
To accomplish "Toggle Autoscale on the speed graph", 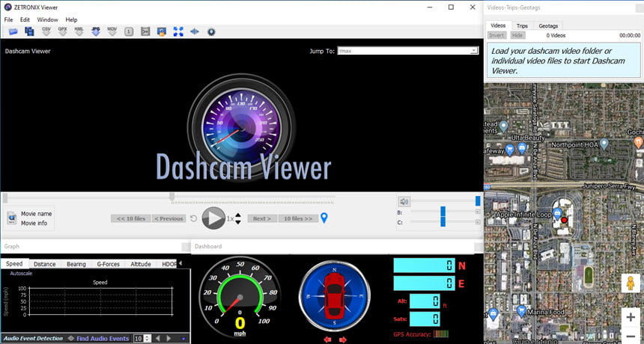I will click(21, 274).
